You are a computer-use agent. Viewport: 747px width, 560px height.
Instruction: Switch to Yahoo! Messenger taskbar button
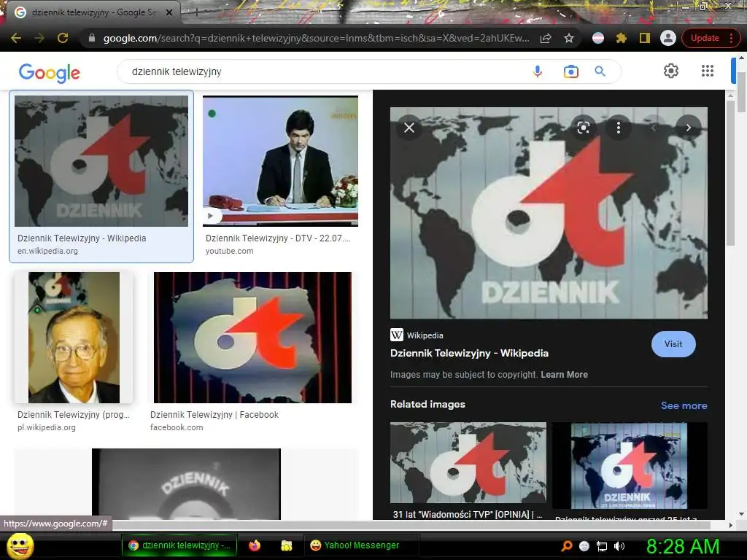point(361,545)
